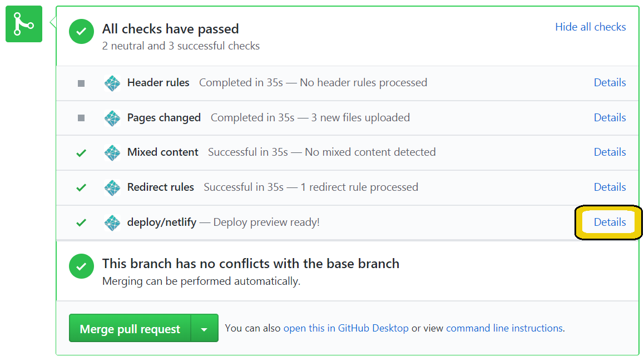Click the green checkmark beside All checks passed
This screenshot has height=361, width=644.
81,32
